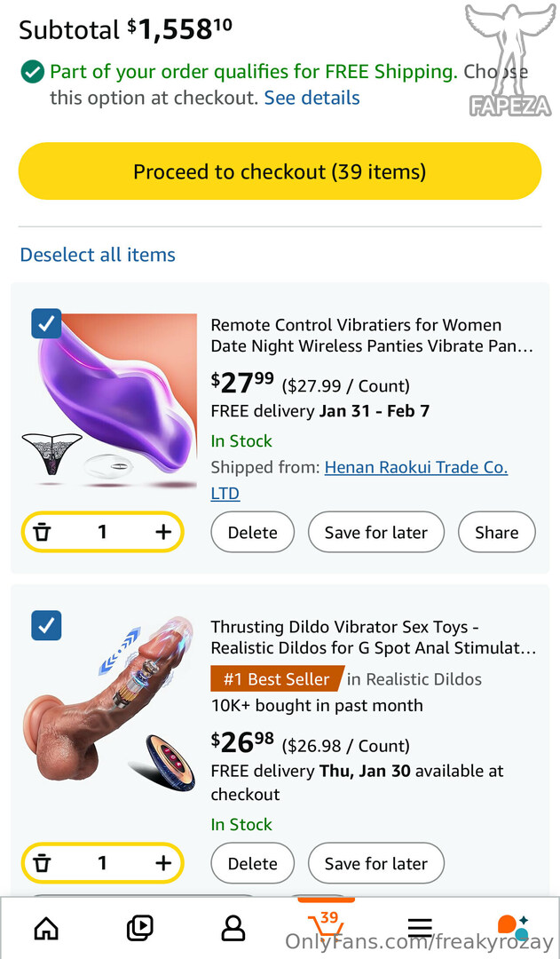Open the hamburger menu icon
560x959 pixels.
click(x=420, y=929)
